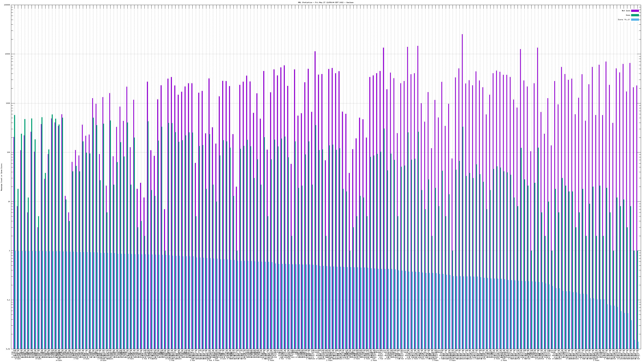The width and height of the screenshot is (644, 362).
Task: Click the 100000 y-axis tick label
Action: point(7,5)
